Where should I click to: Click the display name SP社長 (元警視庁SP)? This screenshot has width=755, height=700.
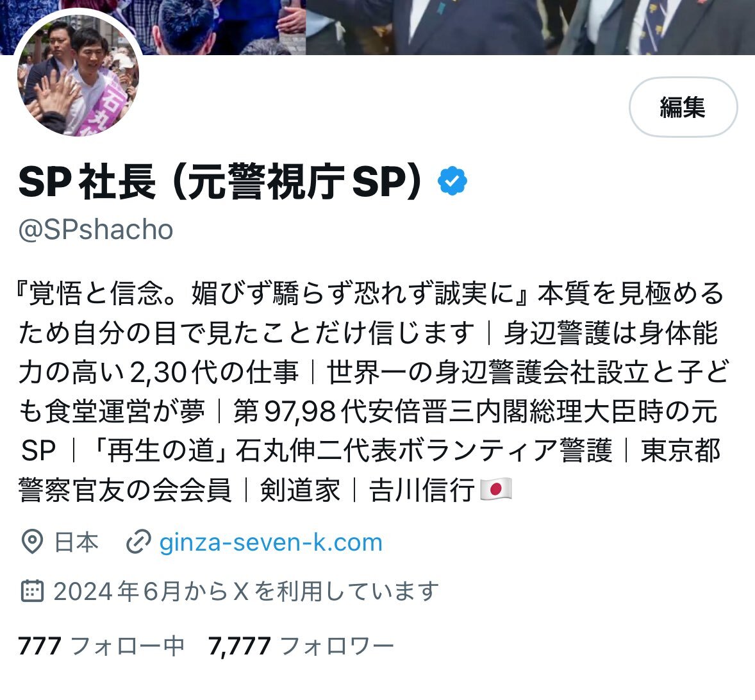tap(220, 181)
